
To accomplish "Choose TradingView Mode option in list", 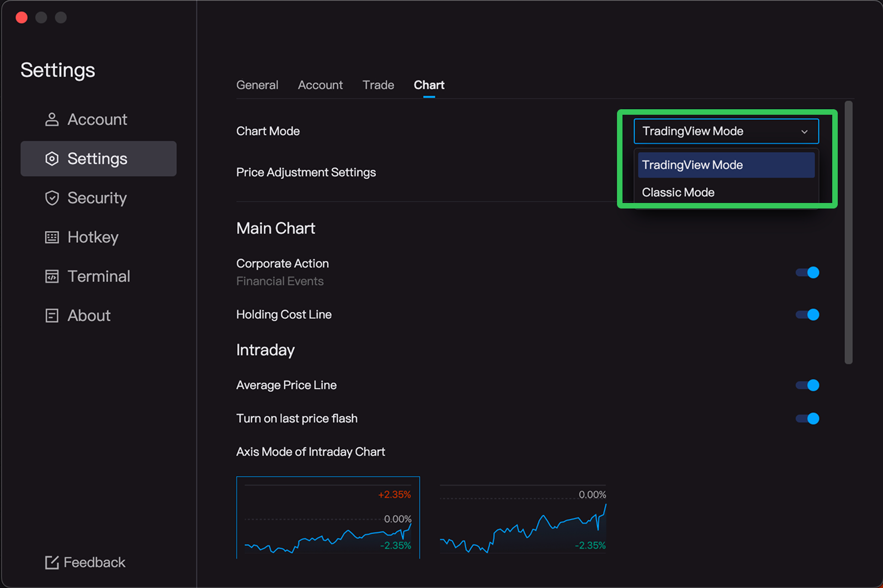I will tap(726, 165).
